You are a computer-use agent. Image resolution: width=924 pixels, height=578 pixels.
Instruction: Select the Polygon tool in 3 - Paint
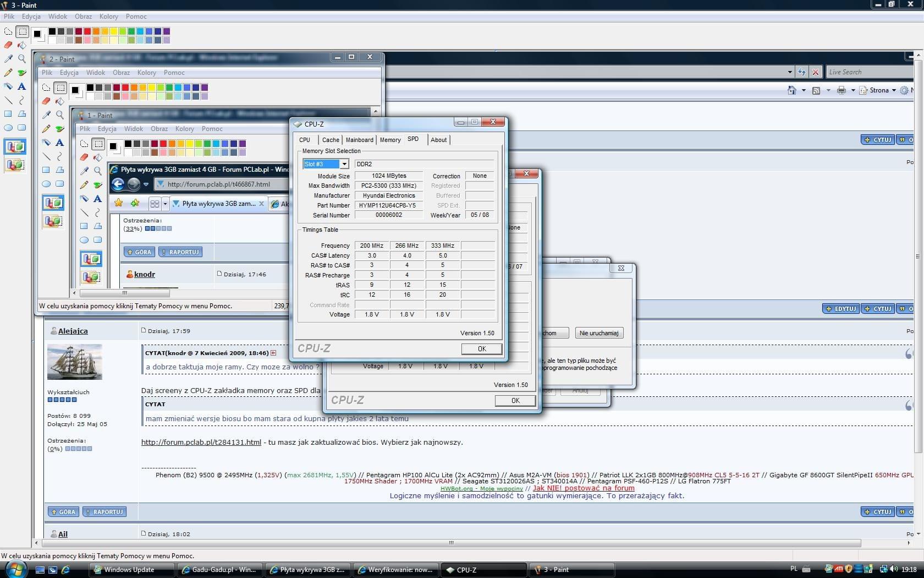click(x=22, y=113)
